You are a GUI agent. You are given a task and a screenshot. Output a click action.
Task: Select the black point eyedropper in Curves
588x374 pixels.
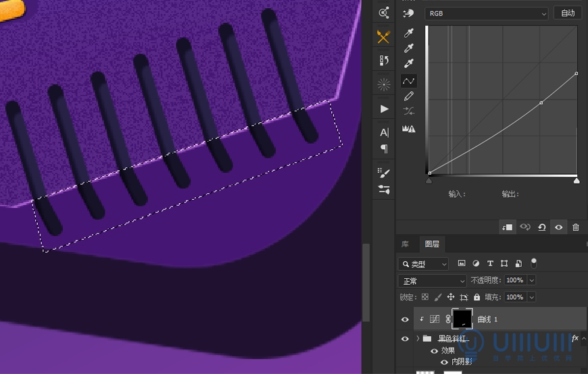(408, 33)
